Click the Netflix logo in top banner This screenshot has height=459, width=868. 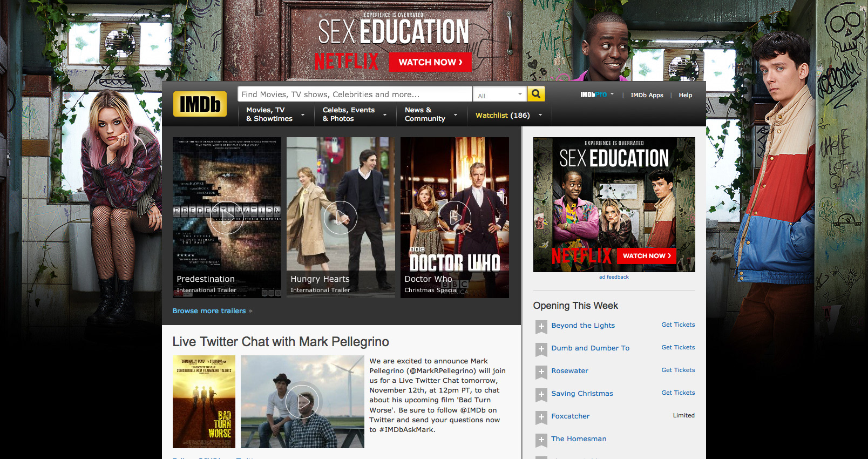[346, 62]
